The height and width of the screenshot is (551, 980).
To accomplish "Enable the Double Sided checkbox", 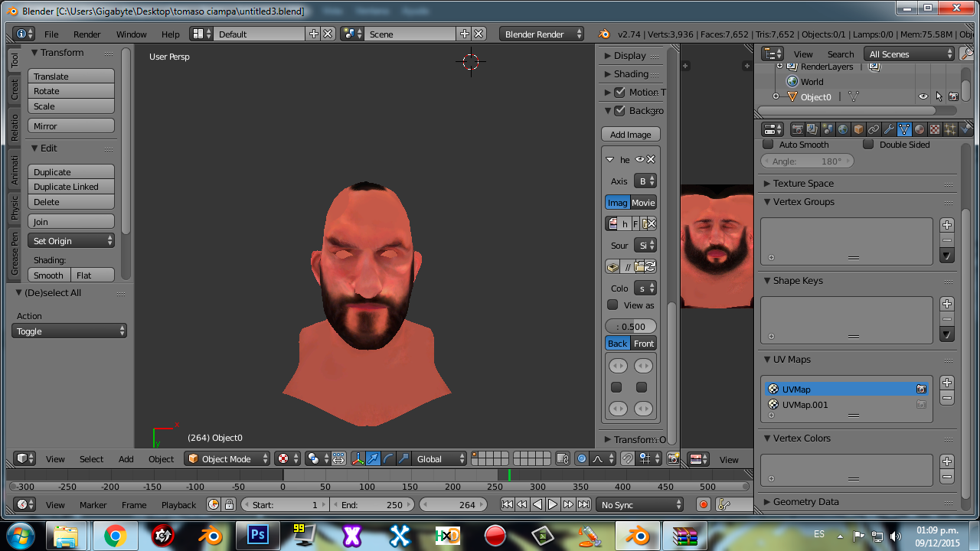I will (x=868, y=144).
